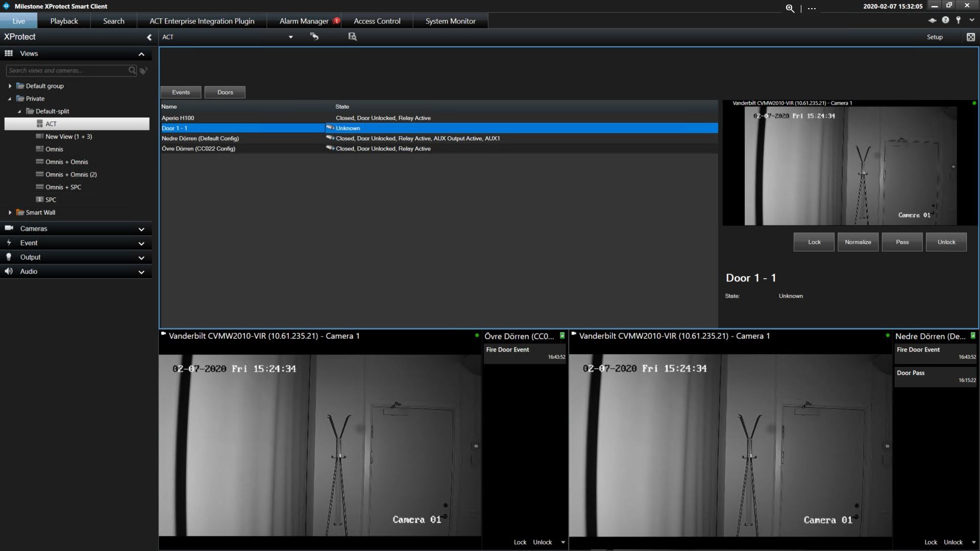
Task: Expand the Audio section chevron
Action: [x=141, y=272]
